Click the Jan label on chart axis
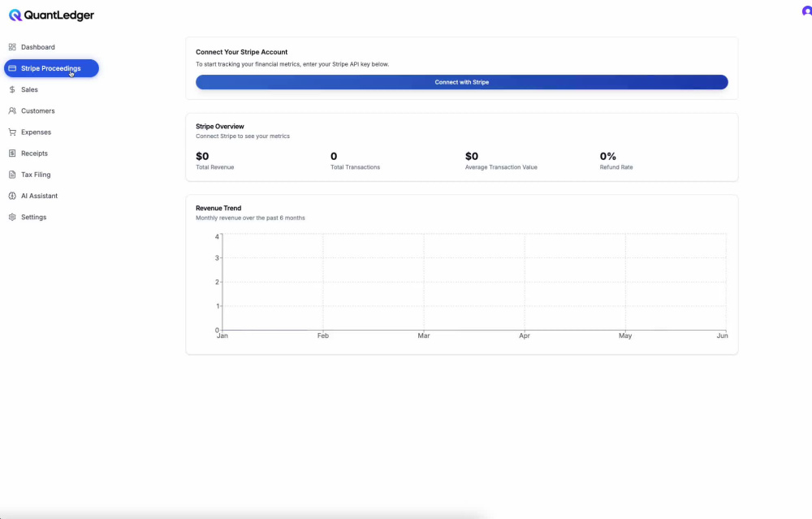 pyautogui.click(x=222, y=335)
